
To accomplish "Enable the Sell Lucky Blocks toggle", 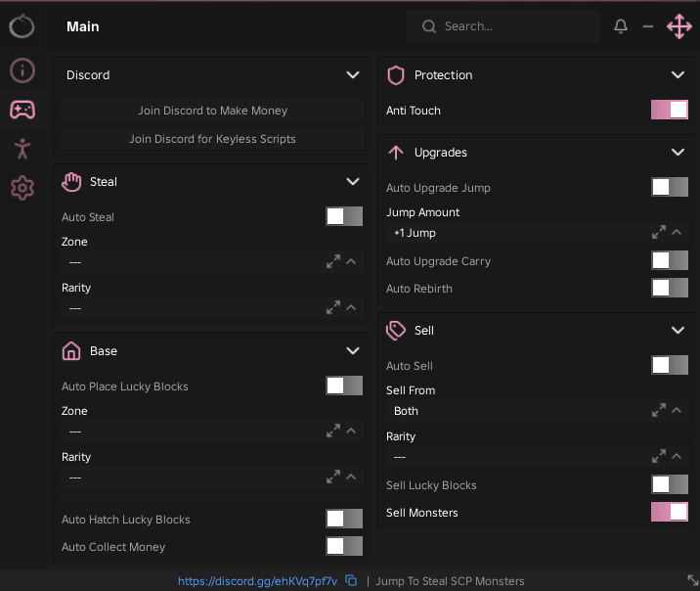I will (669, 484).
